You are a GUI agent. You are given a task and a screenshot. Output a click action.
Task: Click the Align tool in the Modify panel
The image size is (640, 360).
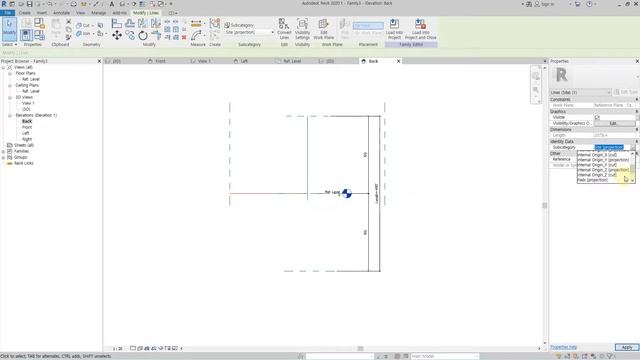pyautogui.click(x=117, y=24)
